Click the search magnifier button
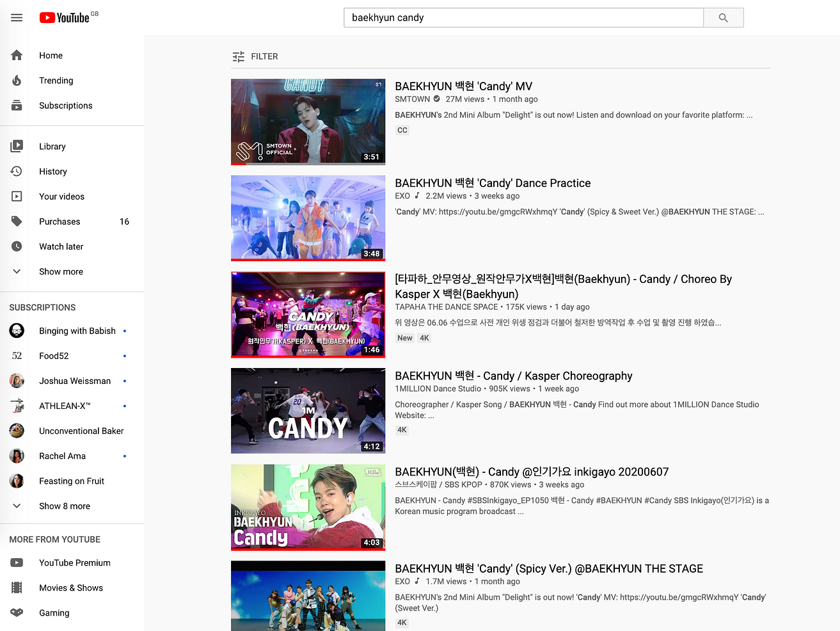 click(x=723, y=17)
